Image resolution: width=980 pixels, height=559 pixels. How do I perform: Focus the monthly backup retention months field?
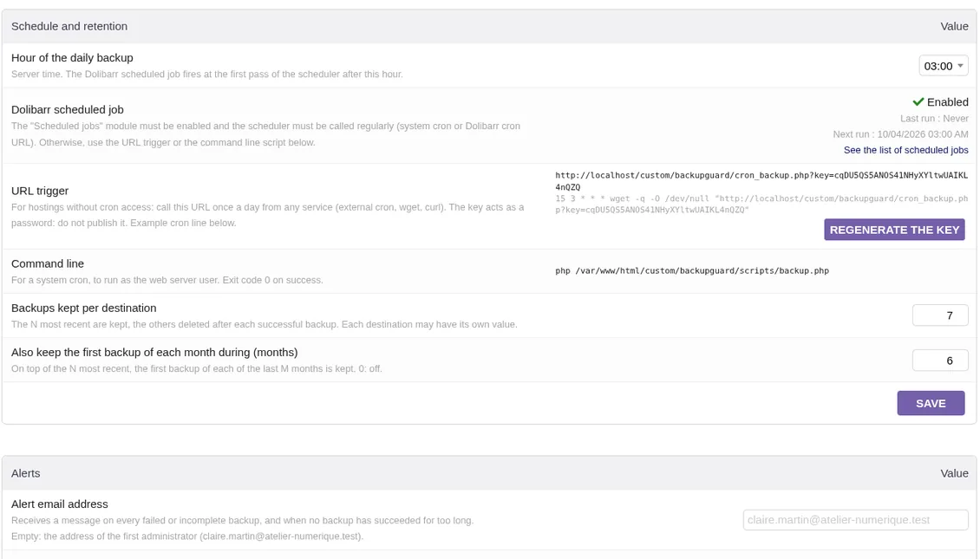tap(940, 361)
